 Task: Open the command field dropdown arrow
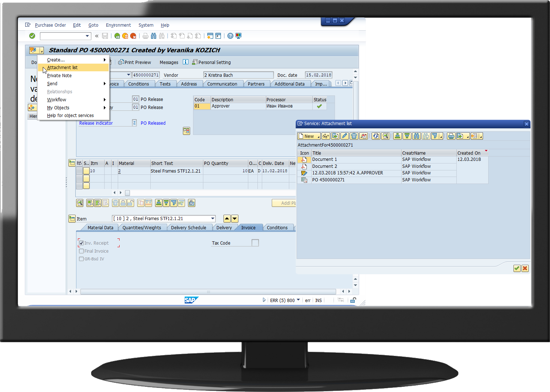pyautogui.click(x=87, y=36)
